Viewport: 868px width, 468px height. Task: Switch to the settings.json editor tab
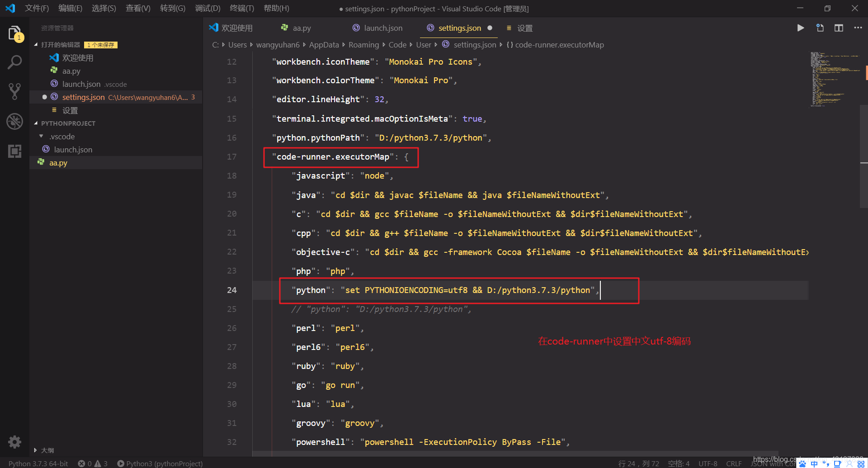point(459,28)
